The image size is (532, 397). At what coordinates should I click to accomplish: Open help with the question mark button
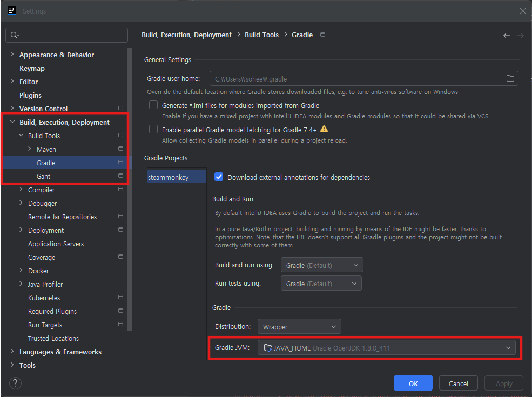click(15, 383)
